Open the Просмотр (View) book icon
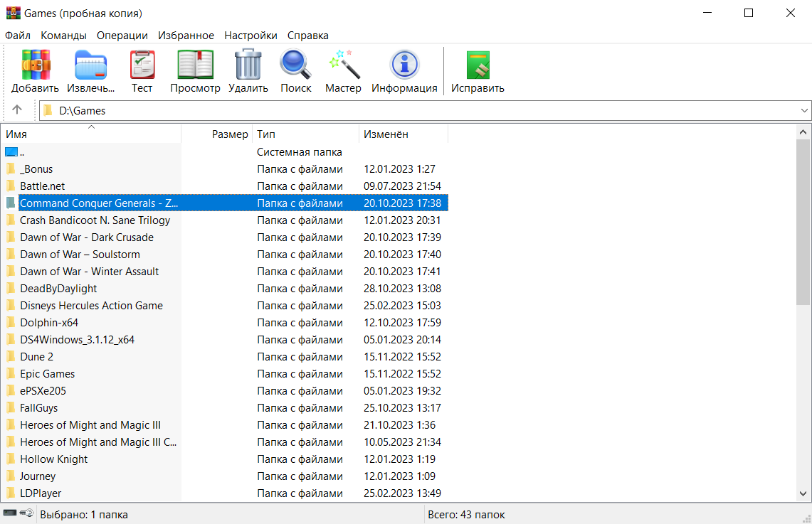 coord(195,65)
